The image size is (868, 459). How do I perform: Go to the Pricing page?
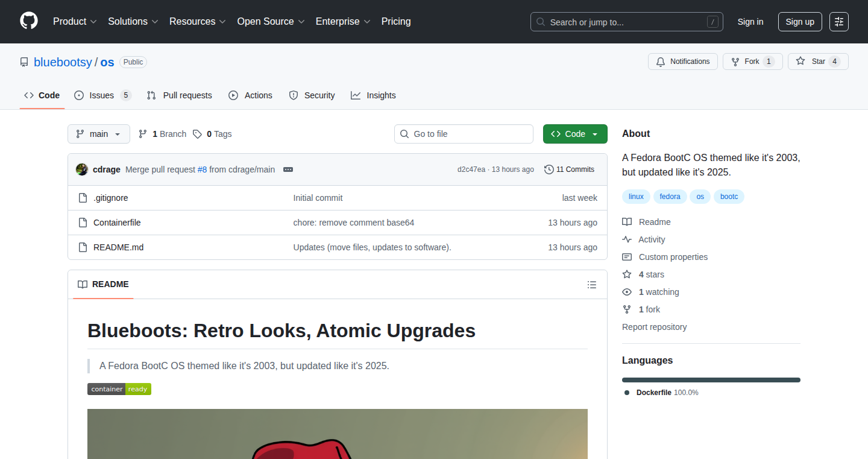pyautogui.click(x=396, y=21)
